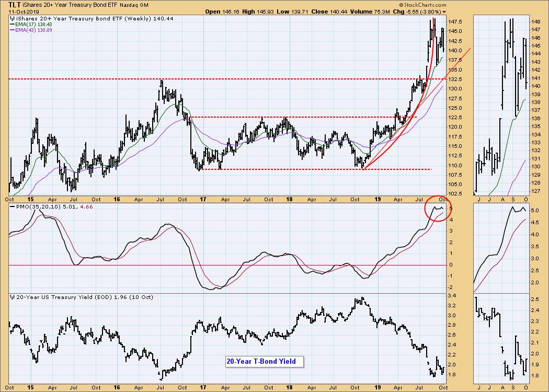
Task: Click the bar marker before 20-Year US Treasury Yield
Action: tap(13, 297)
